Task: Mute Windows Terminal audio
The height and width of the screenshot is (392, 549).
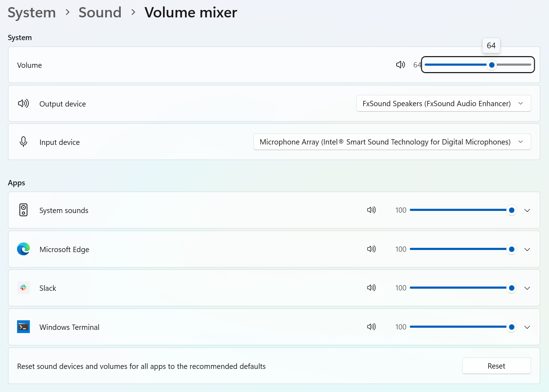Action: click(371, 327)
